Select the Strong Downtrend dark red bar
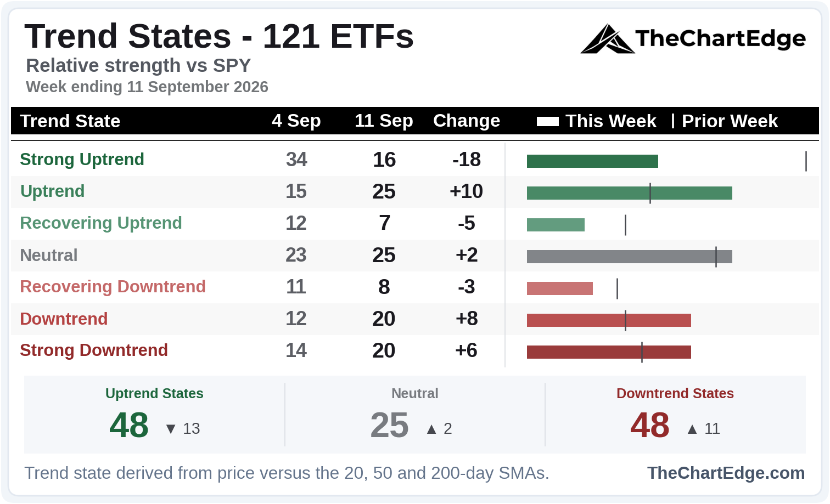Image resolution: width=830 pixels, height=504 pixels. (609, 352)
